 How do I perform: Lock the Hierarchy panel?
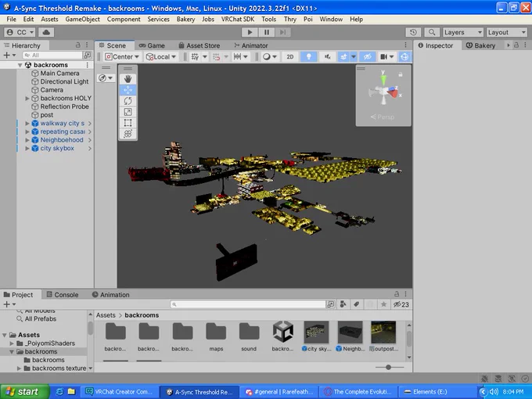pos(78,45)
